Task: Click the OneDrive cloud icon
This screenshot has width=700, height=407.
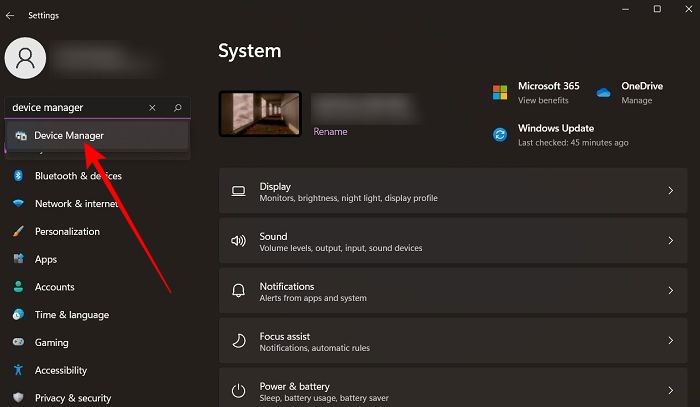Action: [x=603, y=93]
